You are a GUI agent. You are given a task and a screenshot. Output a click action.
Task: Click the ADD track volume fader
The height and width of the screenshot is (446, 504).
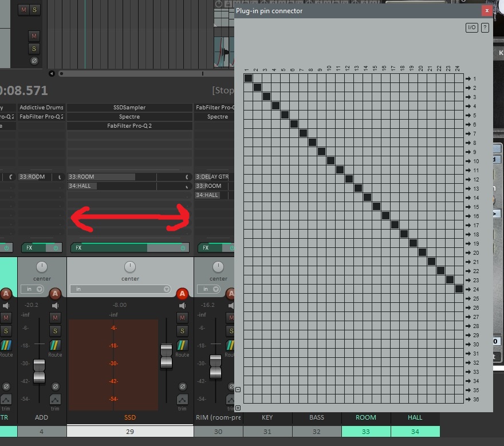(39, 371)
